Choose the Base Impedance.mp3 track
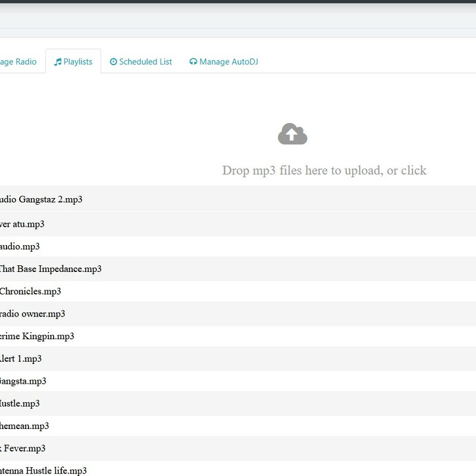This screenshot has height=476, width=476. 51,269
